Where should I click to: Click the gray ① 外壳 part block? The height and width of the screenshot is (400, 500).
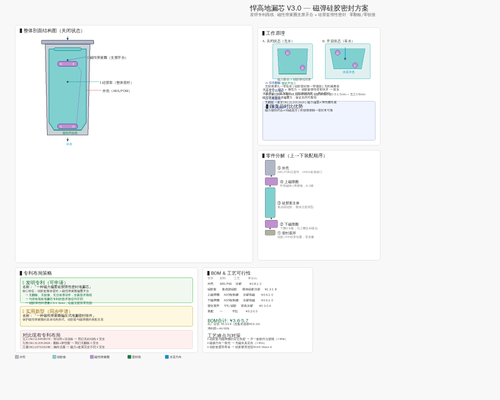(270, 168)
